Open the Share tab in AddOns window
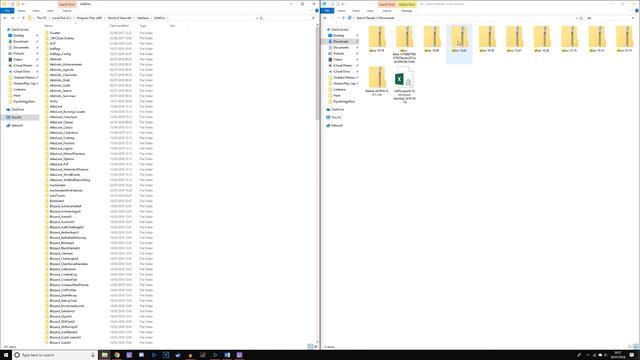This screenshot has height=360, width=640. click(x=36, y=11)
